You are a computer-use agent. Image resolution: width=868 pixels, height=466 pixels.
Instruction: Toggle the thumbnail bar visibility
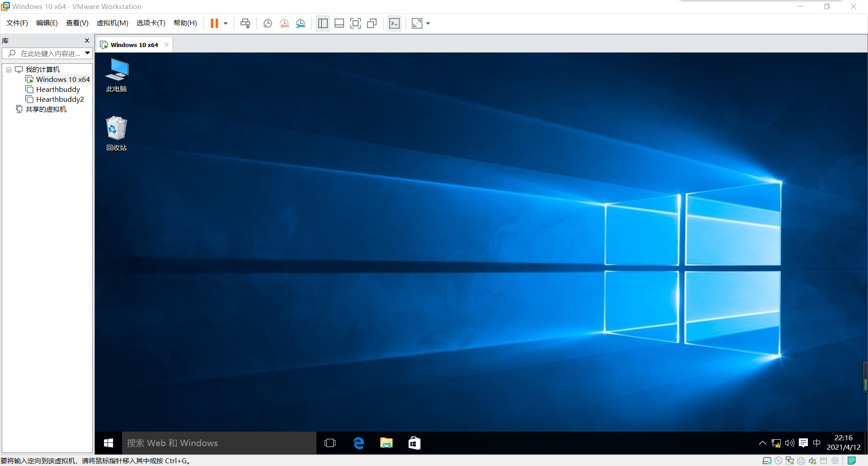coord(339,23)
